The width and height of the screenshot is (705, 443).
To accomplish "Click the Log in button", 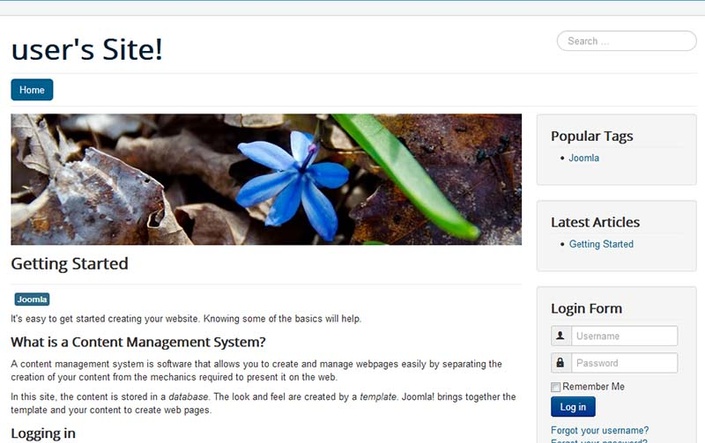I will 573,407.
